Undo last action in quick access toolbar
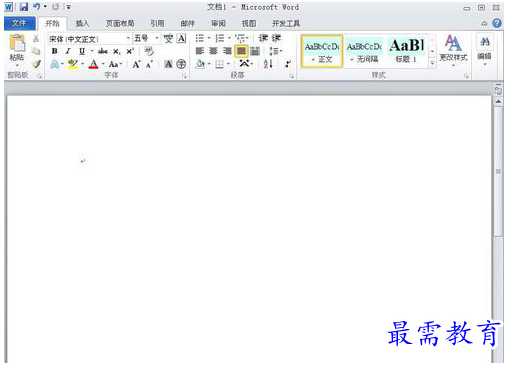The width and height of the screenshot is (509, 365). (x=36, y=7)
